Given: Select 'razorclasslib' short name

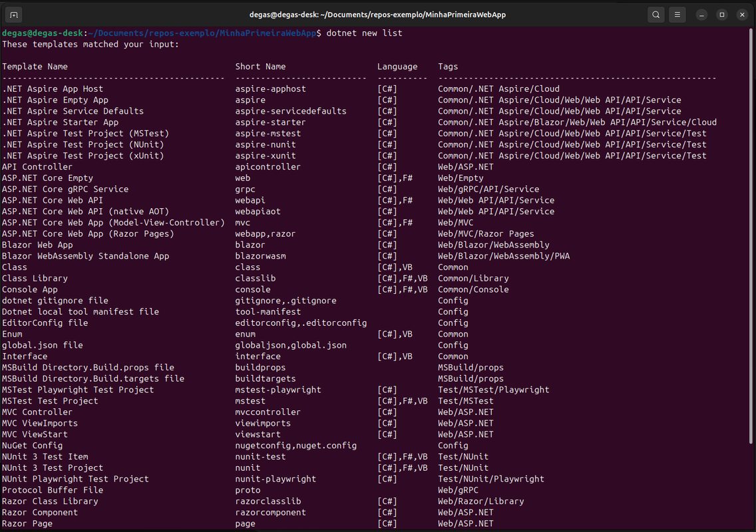Looking at the screenshot, I should click(x=268, y=501).
